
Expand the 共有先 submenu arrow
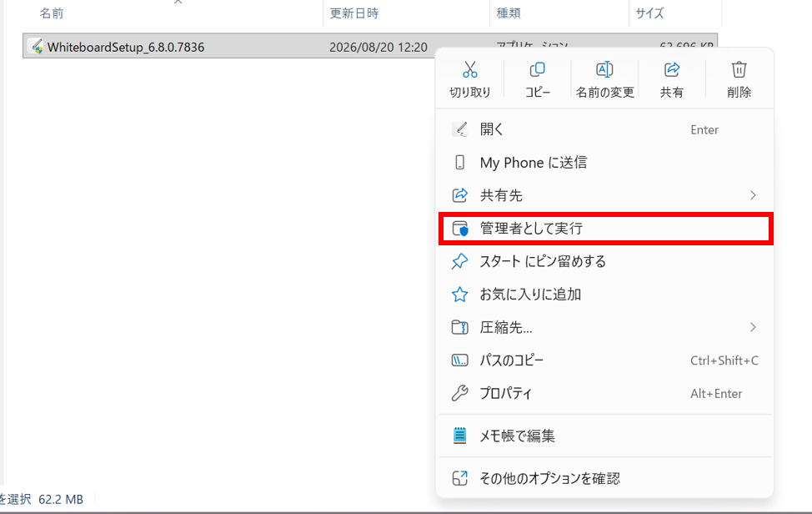pos(753,195)
